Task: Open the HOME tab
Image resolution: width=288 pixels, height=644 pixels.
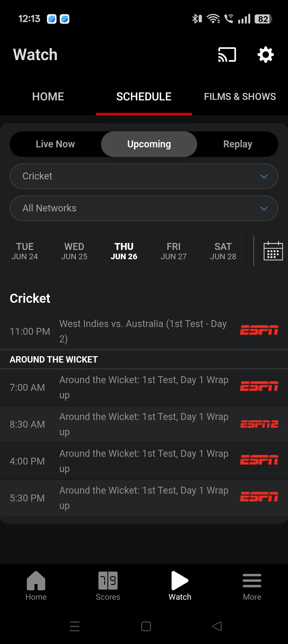Action: coord(48,97)
